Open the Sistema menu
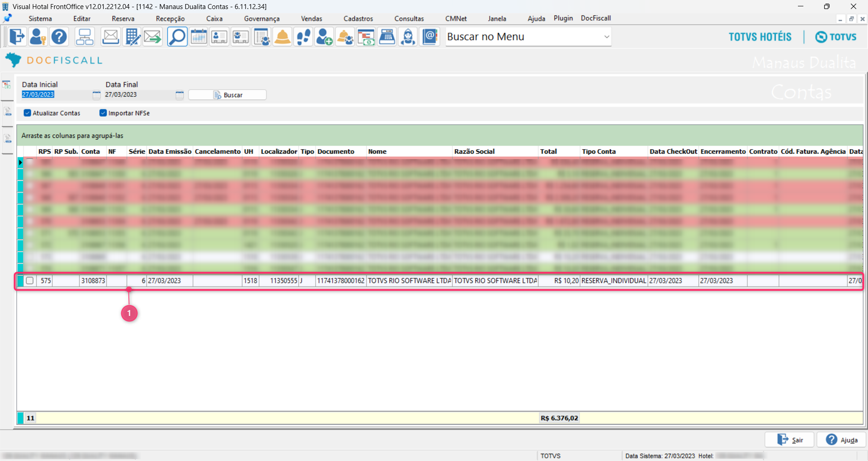 coord(40,19)
